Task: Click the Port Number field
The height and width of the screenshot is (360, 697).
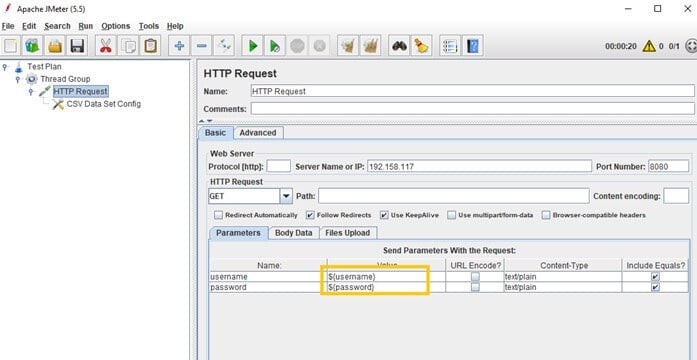Action: pos(669,167)
